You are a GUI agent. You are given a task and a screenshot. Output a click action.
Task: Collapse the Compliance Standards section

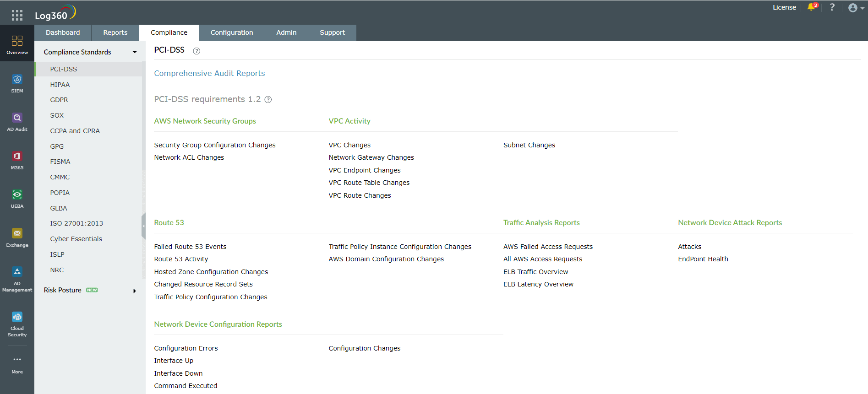[135, 52]
